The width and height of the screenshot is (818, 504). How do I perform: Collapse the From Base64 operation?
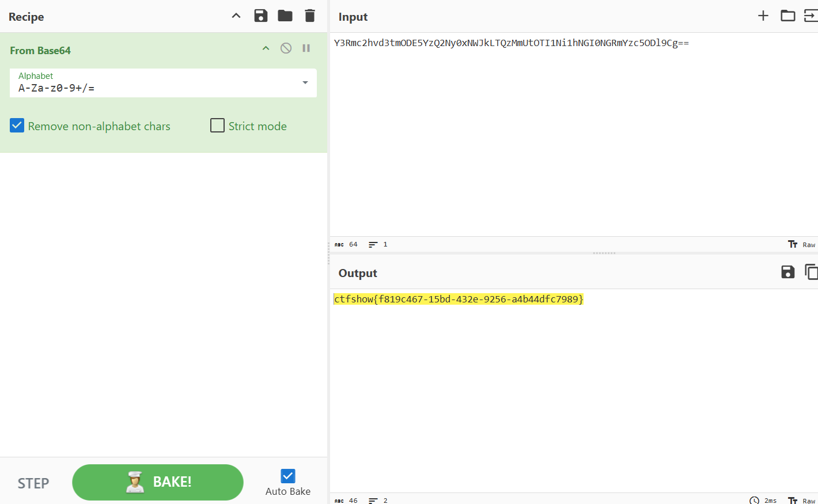[x=266, y=48]
